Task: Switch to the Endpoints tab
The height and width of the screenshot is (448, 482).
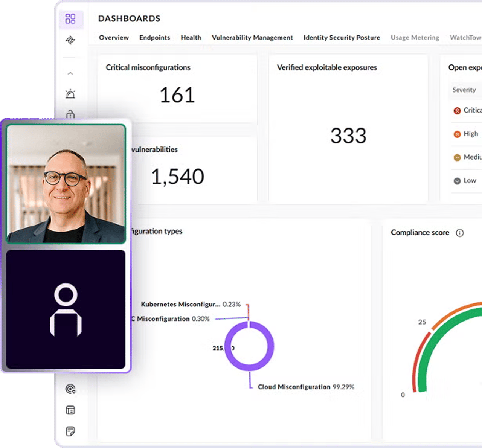Action: coord(155,38)
